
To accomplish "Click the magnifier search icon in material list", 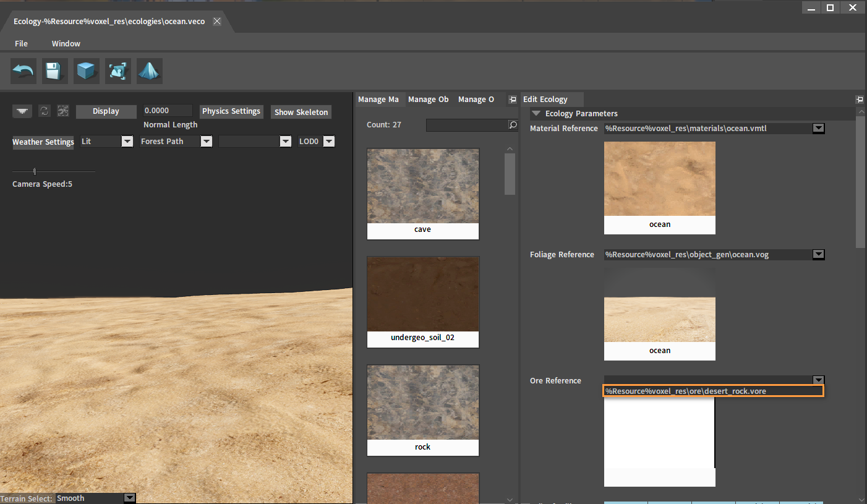I will [513, 125].
